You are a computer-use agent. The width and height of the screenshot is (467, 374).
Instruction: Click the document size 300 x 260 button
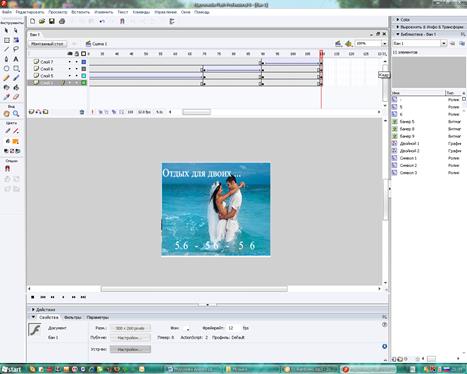(x=130, y=328)
